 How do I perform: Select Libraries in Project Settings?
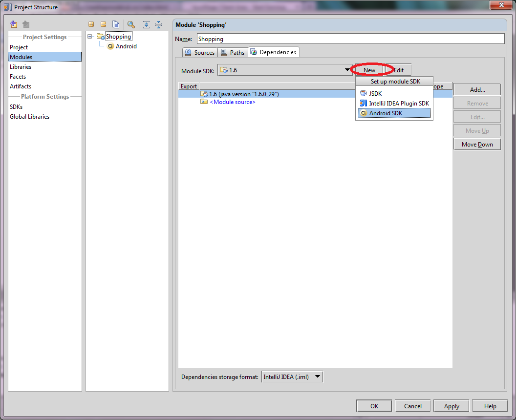pyautogui.click(x=45, y=67)
